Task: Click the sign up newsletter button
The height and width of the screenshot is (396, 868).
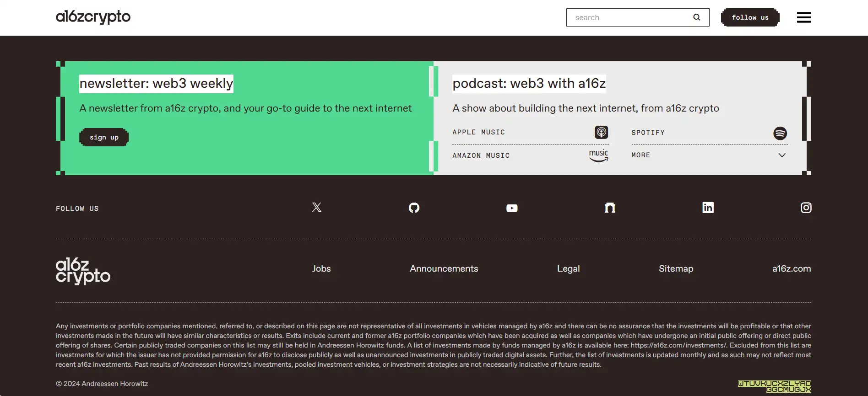Action: coord(104,137)
